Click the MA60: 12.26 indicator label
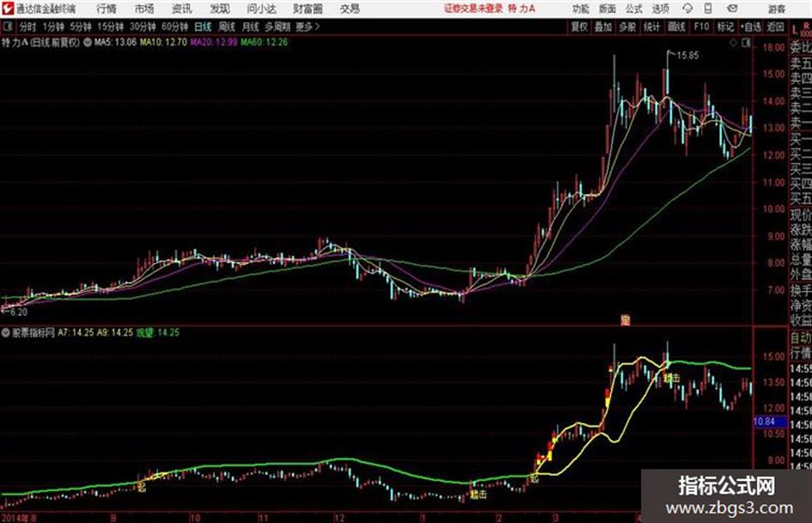The height and width of the screenshot is (523, 812). [264, 42]
